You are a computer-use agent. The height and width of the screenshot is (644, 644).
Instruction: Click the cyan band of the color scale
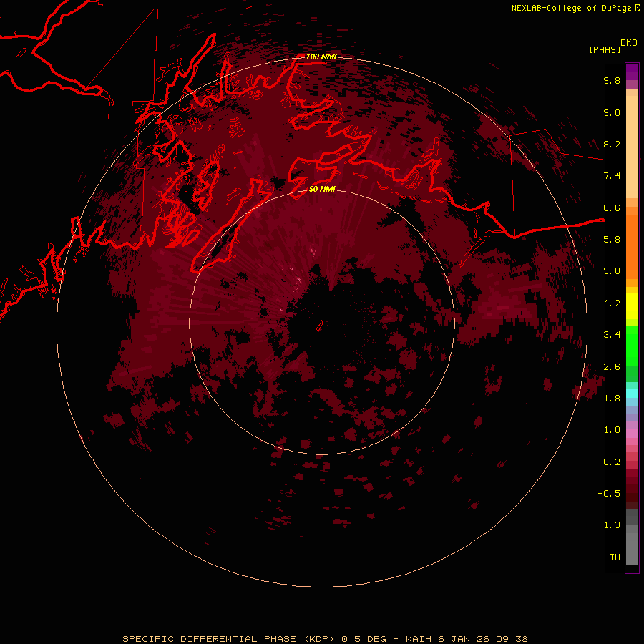(632, 394)
